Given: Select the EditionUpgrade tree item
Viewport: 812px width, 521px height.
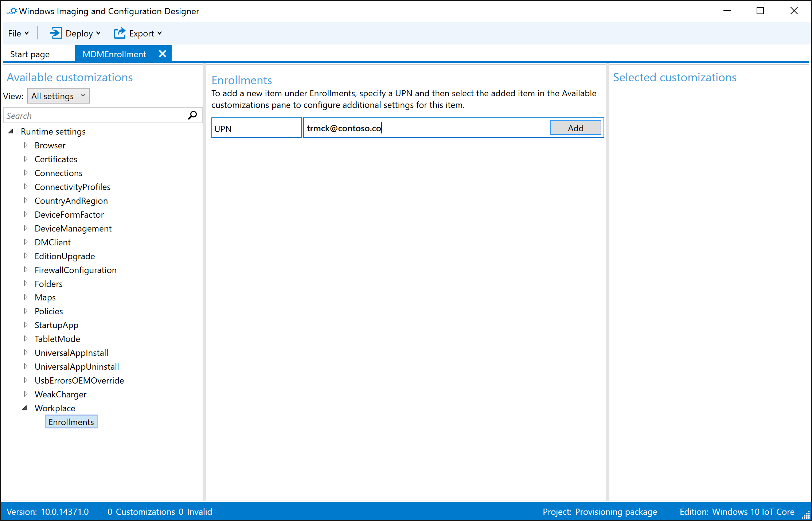Looking at the screenshot, I should click(x=65, y=256).
